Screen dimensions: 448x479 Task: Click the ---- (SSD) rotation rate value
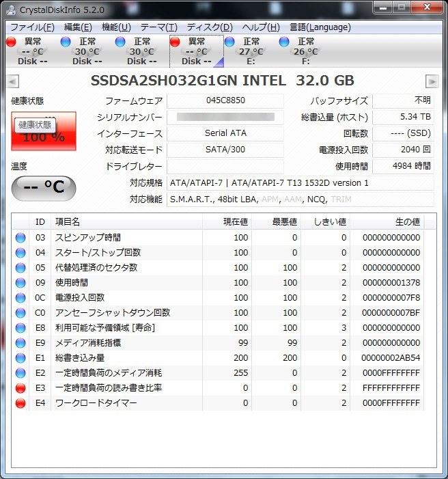[x=403, y=133]
